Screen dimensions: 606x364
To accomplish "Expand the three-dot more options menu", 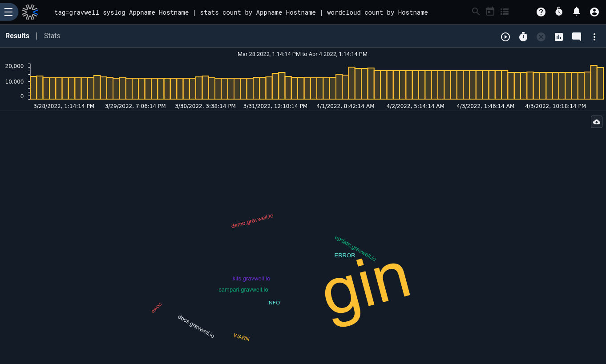I will (594, 37).
